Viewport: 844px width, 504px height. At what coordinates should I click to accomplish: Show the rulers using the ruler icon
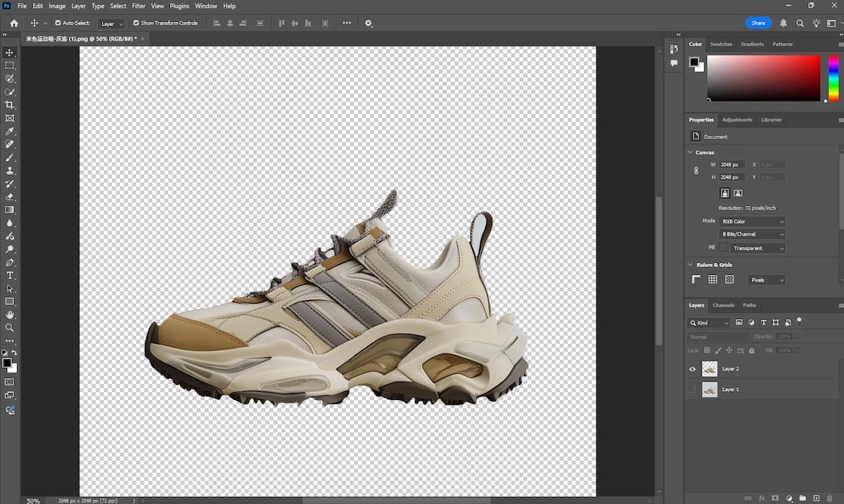(x=696, y=280)
